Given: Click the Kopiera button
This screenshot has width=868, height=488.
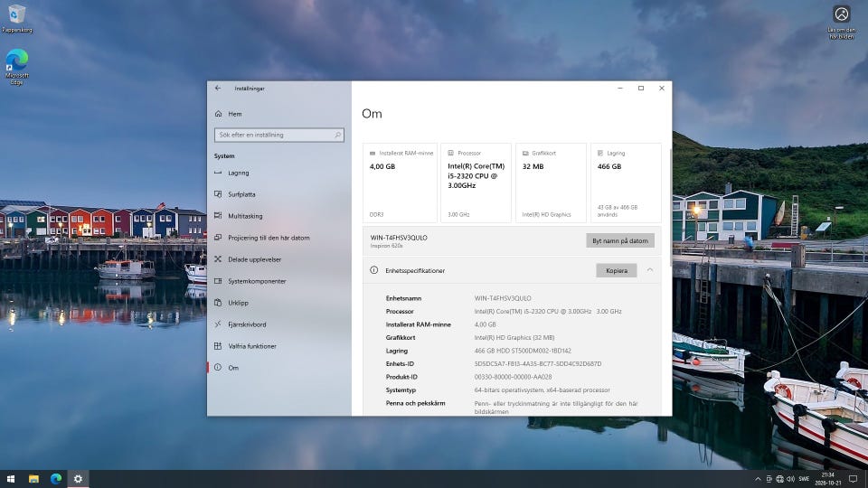Looking at the screenshot, I should 616,270.
